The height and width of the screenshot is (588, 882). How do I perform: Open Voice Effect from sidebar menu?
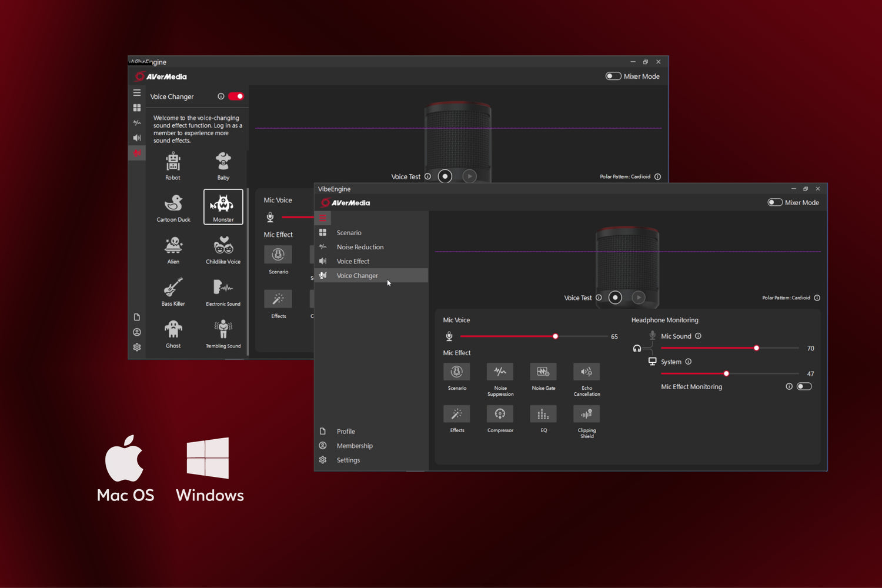371,261
